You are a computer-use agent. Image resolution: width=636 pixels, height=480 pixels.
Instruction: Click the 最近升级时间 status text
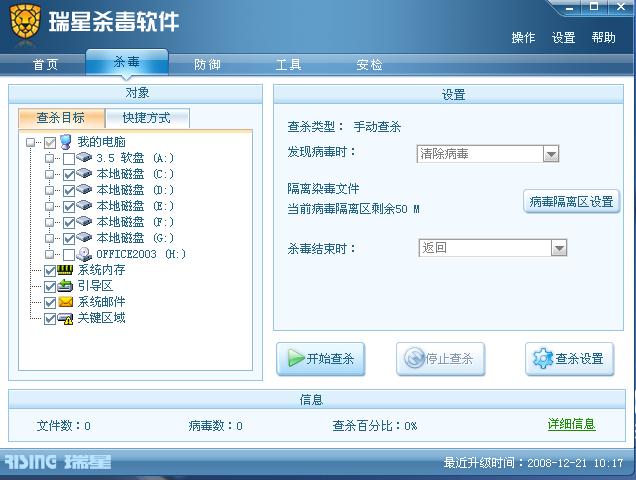click(533, 463)
